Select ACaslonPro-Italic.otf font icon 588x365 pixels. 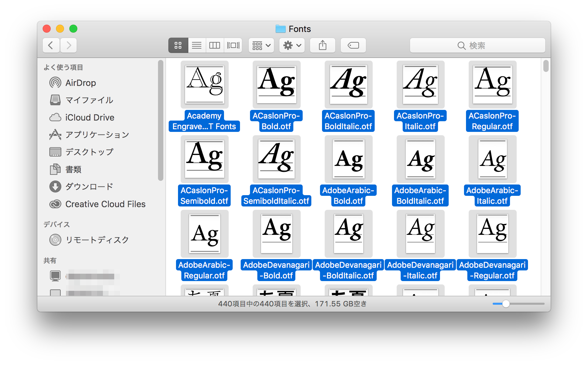421,85
